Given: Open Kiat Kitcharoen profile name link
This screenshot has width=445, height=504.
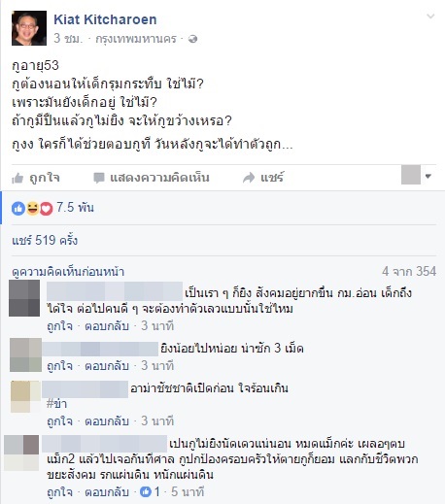Looking at the screenshot, I should tap(105, 19).
